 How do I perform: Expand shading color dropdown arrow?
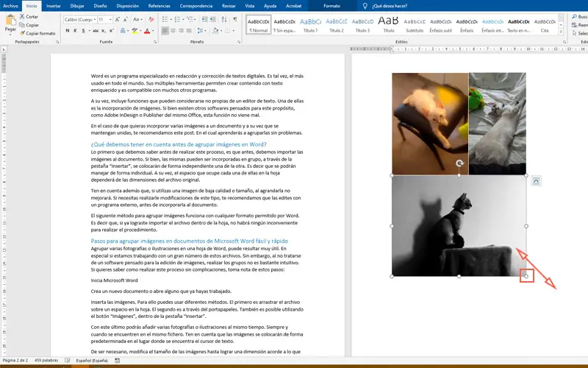(221, 31)
